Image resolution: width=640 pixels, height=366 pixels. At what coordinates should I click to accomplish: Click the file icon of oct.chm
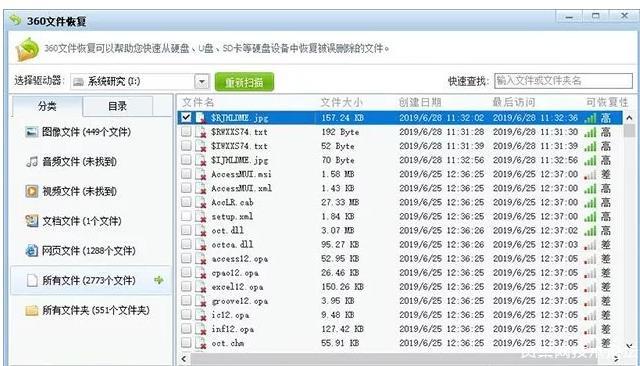click(x=200, y=343)
